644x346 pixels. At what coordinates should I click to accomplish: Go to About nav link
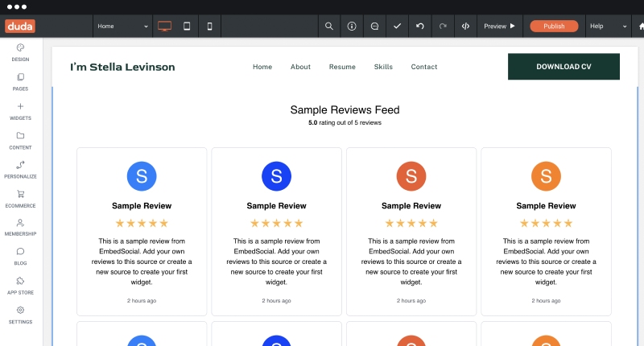[300, 67]
